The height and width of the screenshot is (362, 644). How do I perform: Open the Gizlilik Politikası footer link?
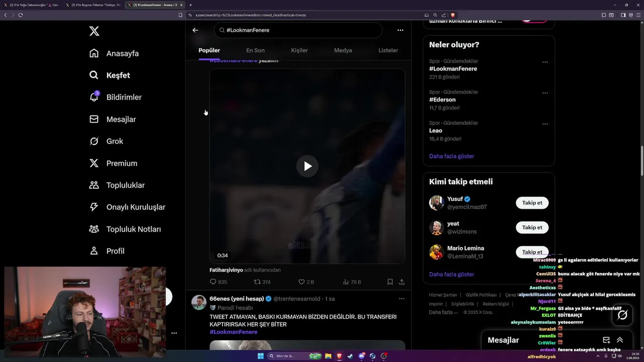coord(481,295)
